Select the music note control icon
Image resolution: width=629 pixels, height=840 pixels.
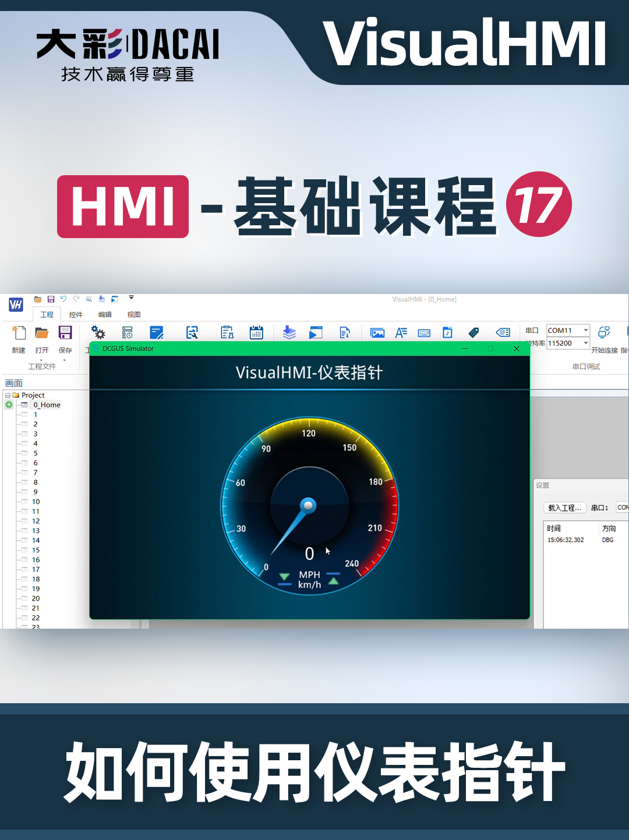(447, 332)
